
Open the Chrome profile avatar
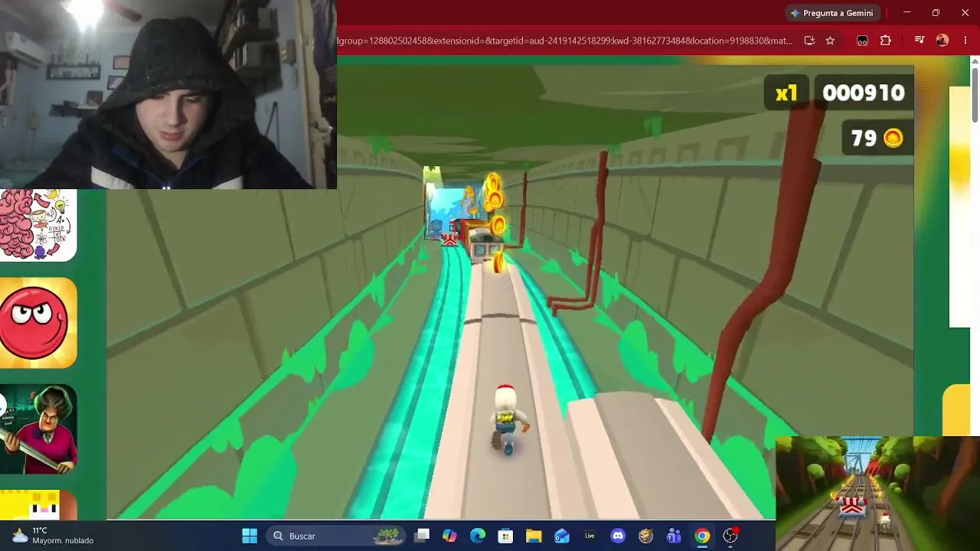tap(942, 41)
